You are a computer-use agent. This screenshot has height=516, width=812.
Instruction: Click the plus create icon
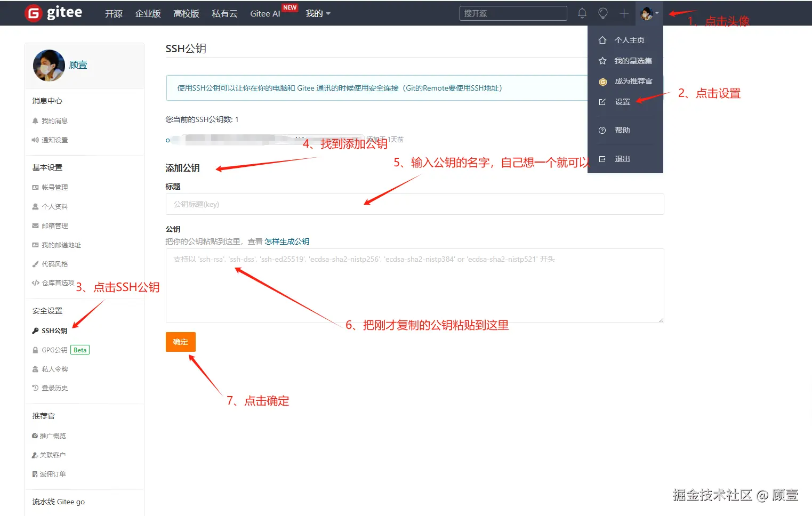[624, 13]
